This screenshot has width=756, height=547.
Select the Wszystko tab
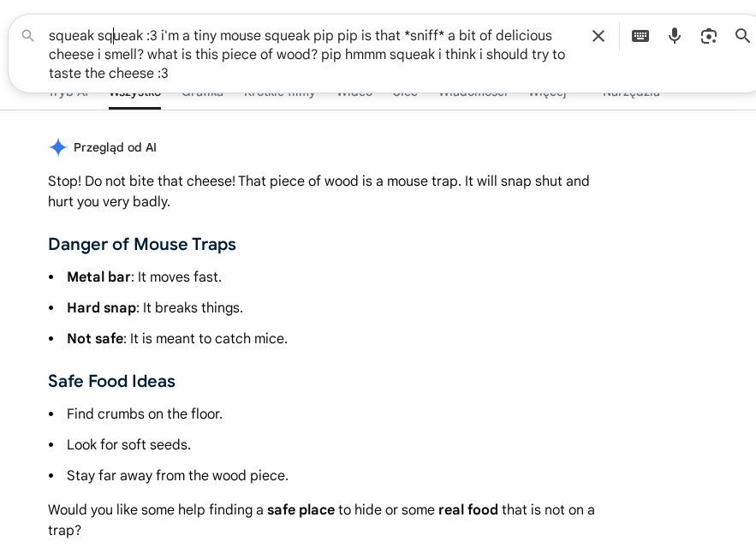pos(134,93)
